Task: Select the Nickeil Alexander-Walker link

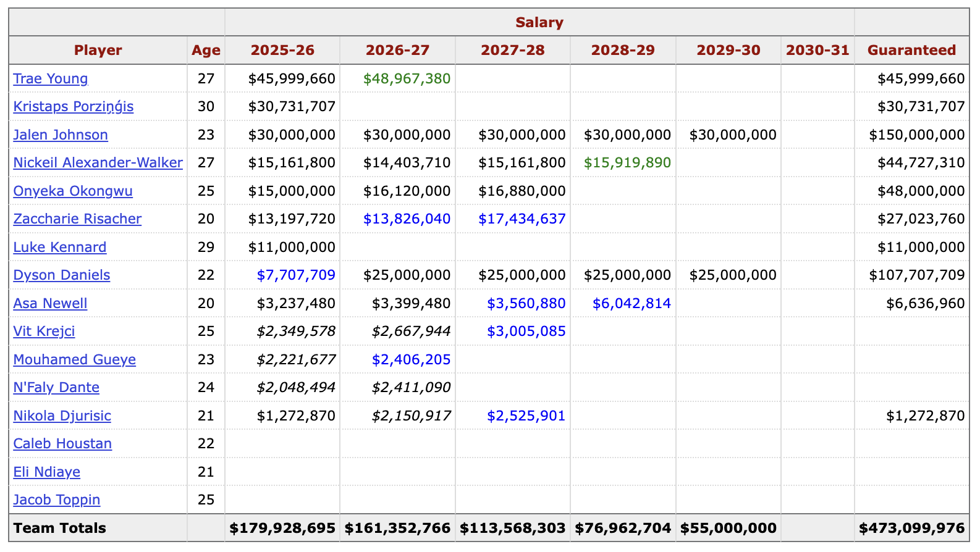Action: pos(98,162)
